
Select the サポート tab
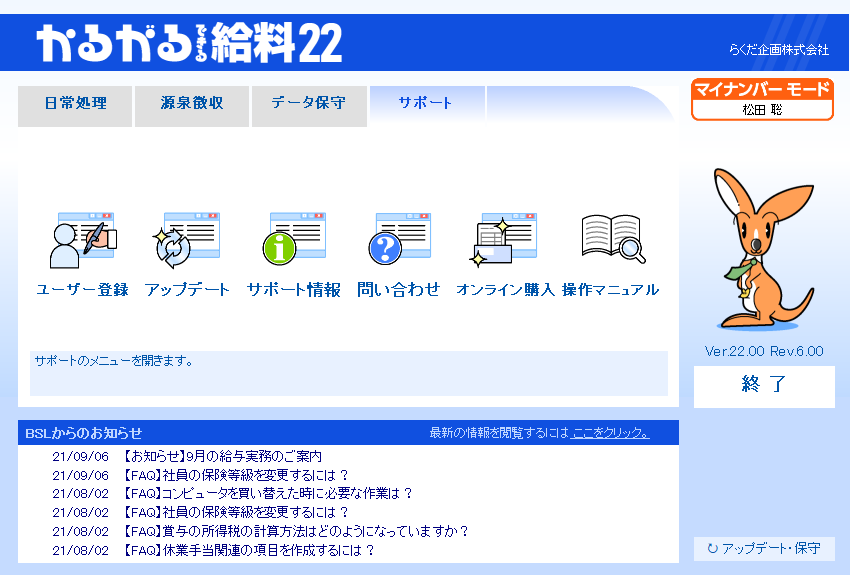[427, 104]
